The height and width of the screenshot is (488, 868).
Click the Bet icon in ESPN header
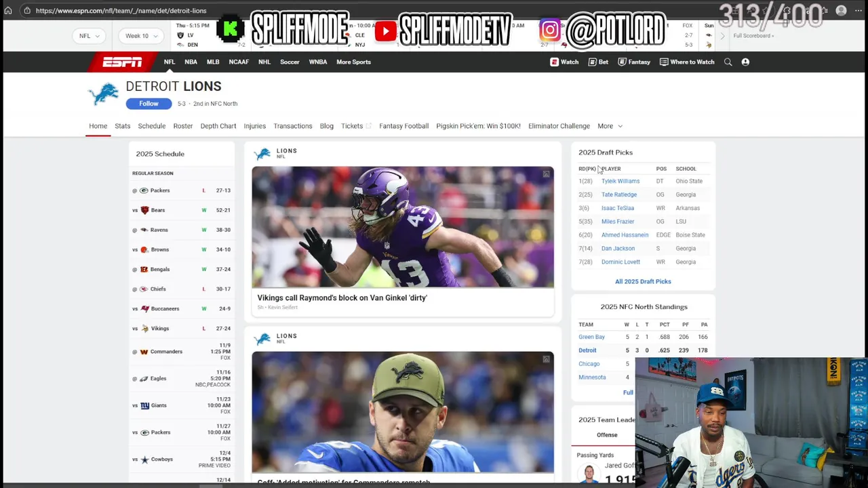592,62
